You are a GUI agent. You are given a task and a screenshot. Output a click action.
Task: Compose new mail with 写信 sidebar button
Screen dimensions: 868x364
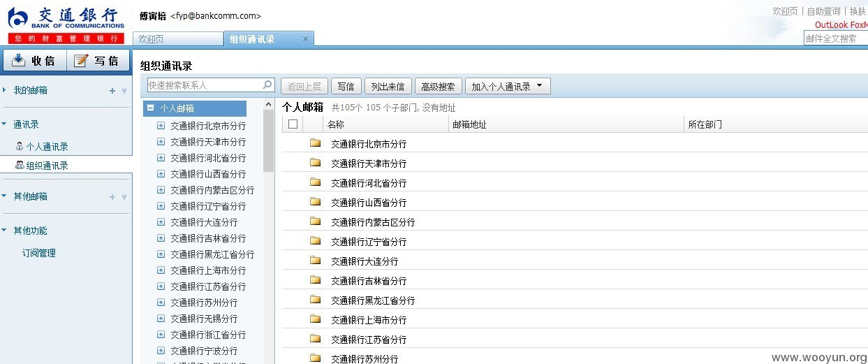point(98,61)
